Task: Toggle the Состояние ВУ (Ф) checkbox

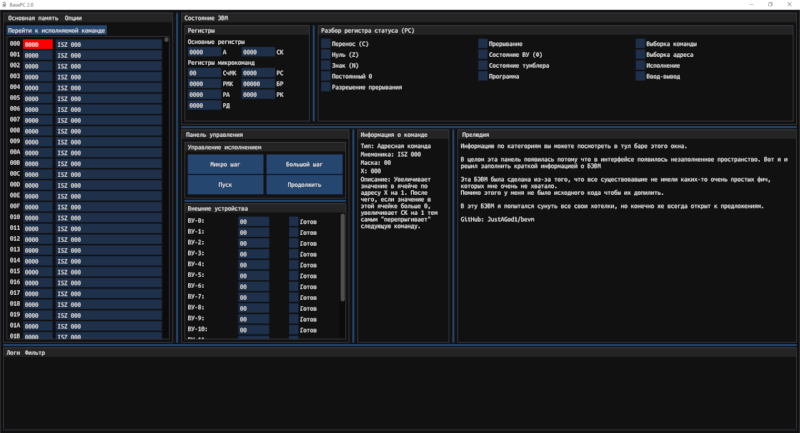Action: coord(483,55)
